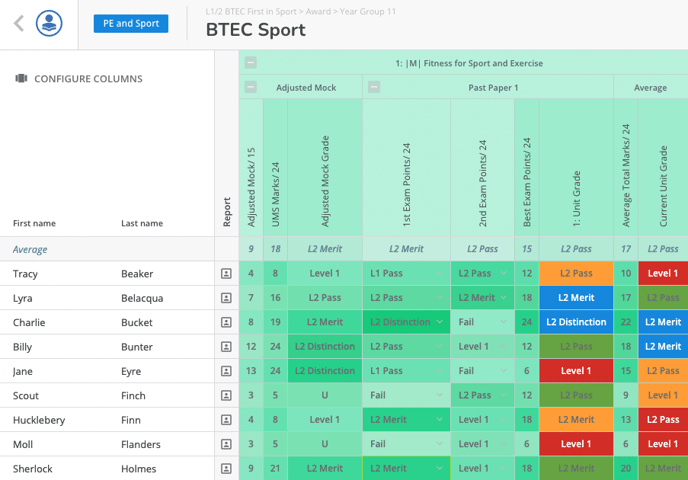
Task: Click the back arrow chevron
Action: pos(18,24)
